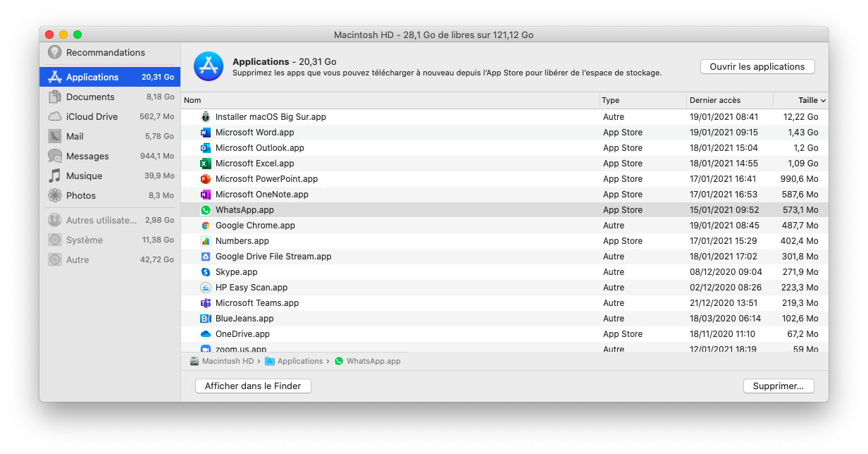Image resolution: width=868 pixels, height=454 pixels.
Task: Open the Documents category
Action: (110, 97)
